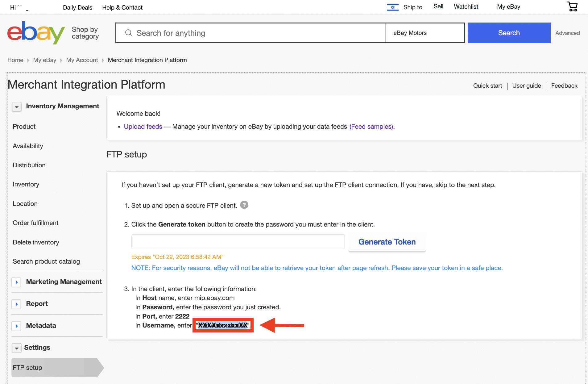Go to Daily Deals

pos(77,7)
